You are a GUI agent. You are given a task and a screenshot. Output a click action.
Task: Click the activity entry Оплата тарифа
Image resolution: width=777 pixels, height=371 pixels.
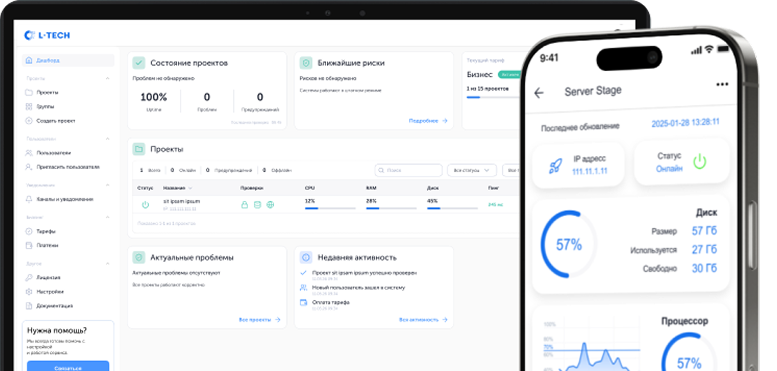331,302
